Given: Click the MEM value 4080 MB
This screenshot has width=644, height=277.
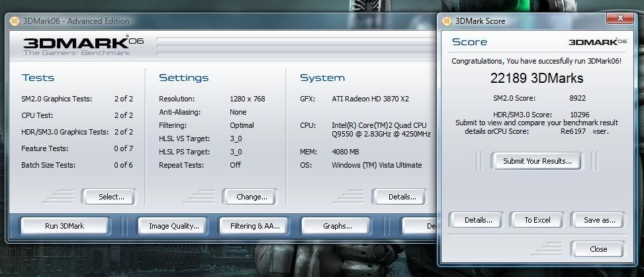Looking at the screenshot, I should tap(345, 152).
